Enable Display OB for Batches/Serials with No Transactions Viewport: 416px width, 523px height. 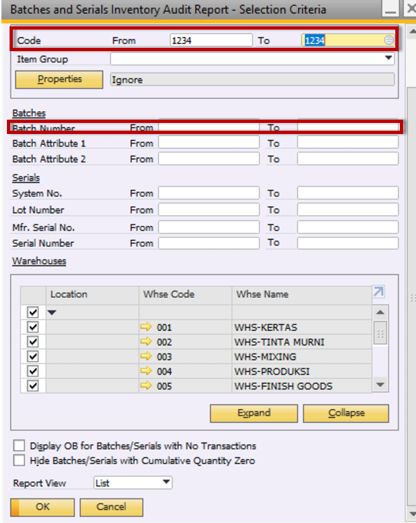pyautogui.click(x=19, y=446)
